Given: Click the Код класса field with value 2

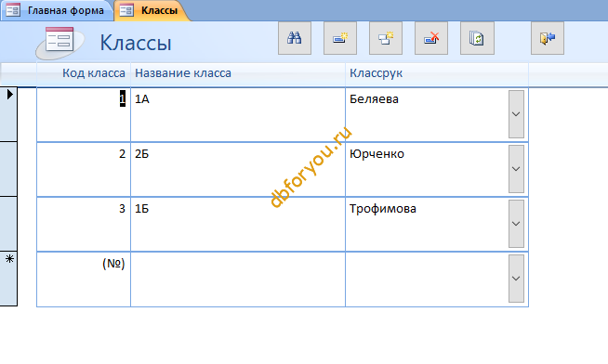Looking at the screenshot, I should coord(84,169).
